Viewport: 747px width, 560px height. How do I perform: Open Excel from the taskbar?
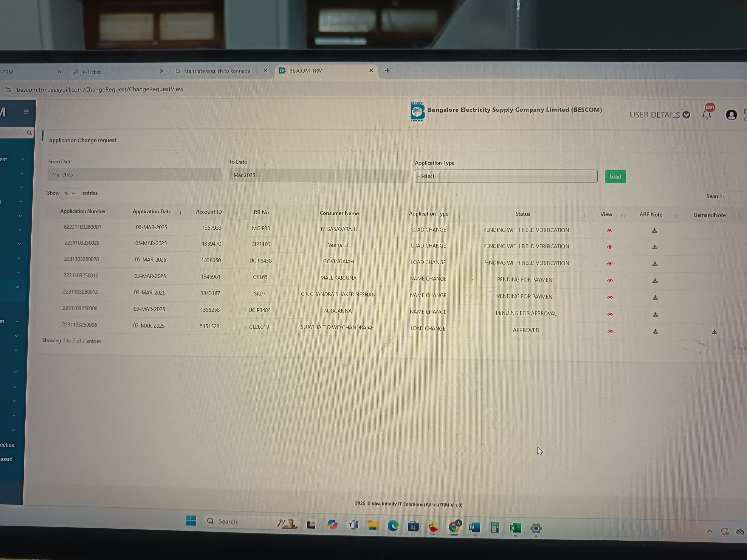pos(515,528)
